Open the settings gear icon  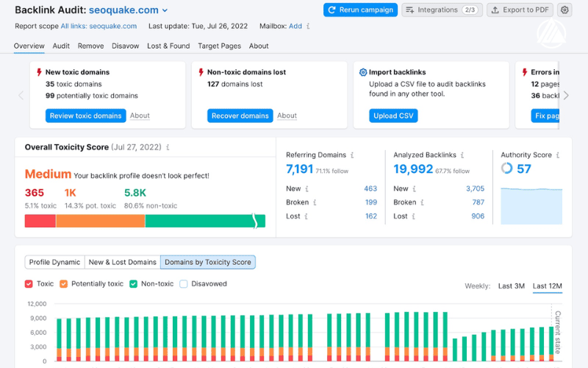(564, 10)
